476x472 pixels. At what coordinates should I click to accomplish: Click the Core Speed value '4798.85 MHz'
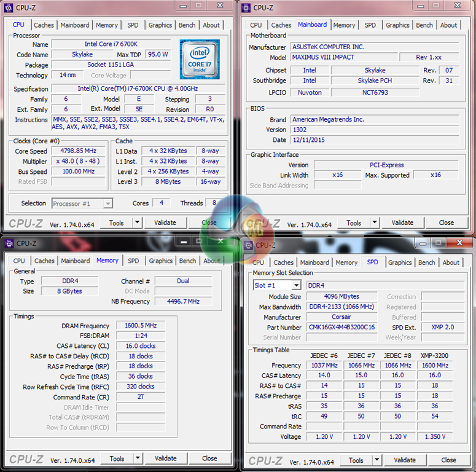[x=79, y=151]
